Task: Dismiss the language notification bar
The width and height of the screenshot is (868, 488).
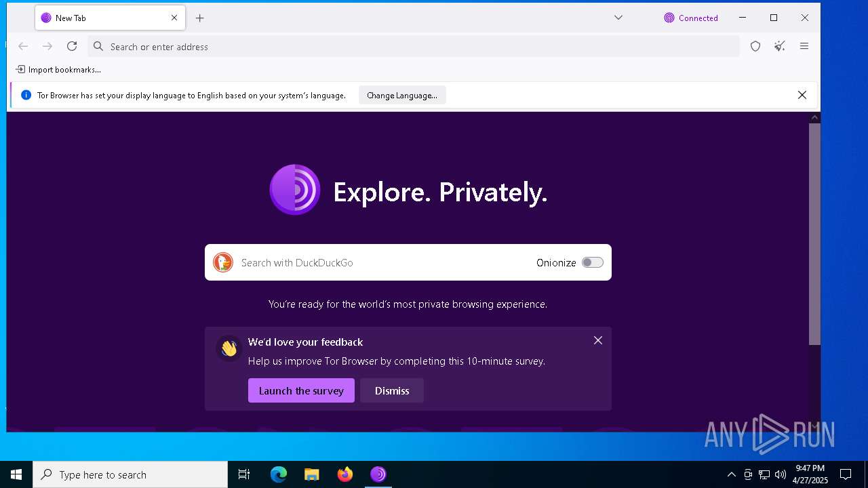Action: coord(802,95)
